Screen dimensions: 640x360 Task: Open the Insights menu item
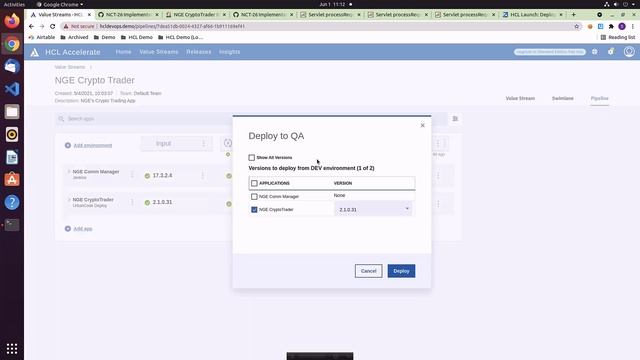coord(229,52)
